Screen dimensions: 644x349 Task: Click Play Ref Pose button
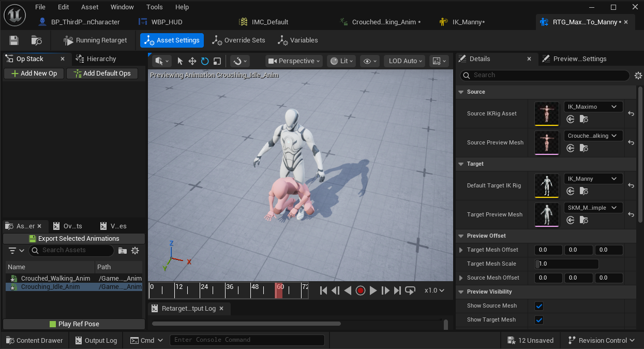(x=74, y=324)
